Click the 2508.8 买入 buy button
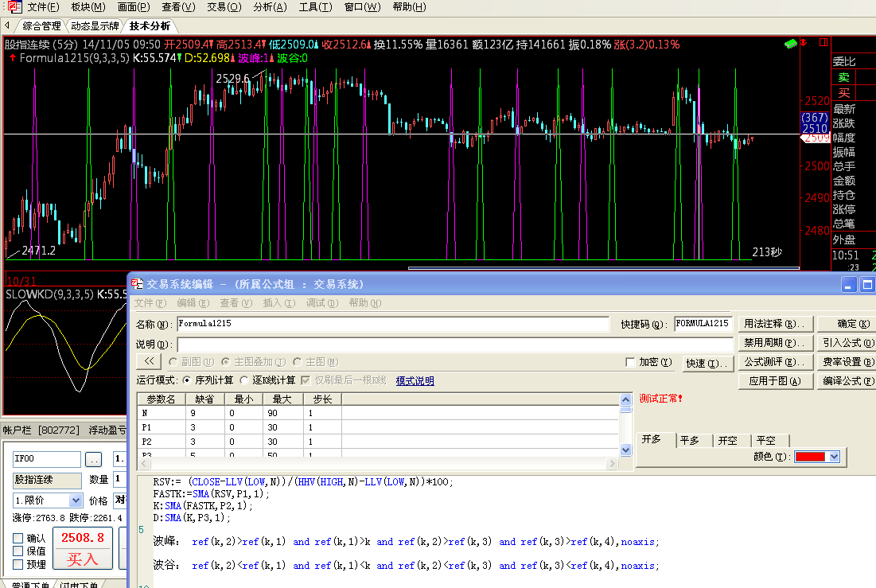Image resolution: width=876 pixels, height=588 pixels. 83,548
